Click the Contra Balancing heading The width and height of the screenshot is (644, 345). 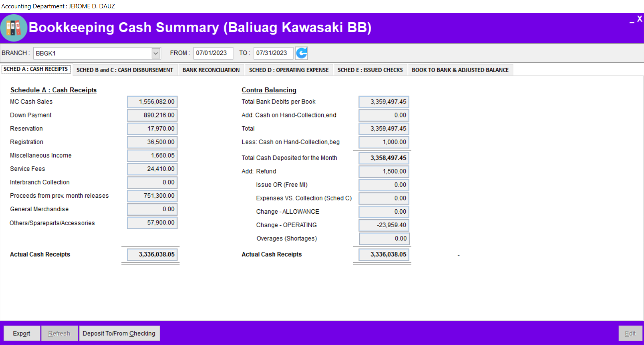269,90
